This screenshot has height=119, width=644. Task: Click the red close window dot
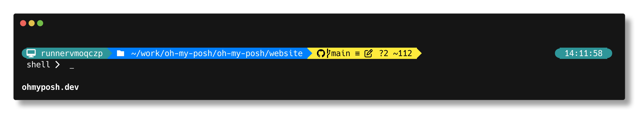click(x=23, y=23)
